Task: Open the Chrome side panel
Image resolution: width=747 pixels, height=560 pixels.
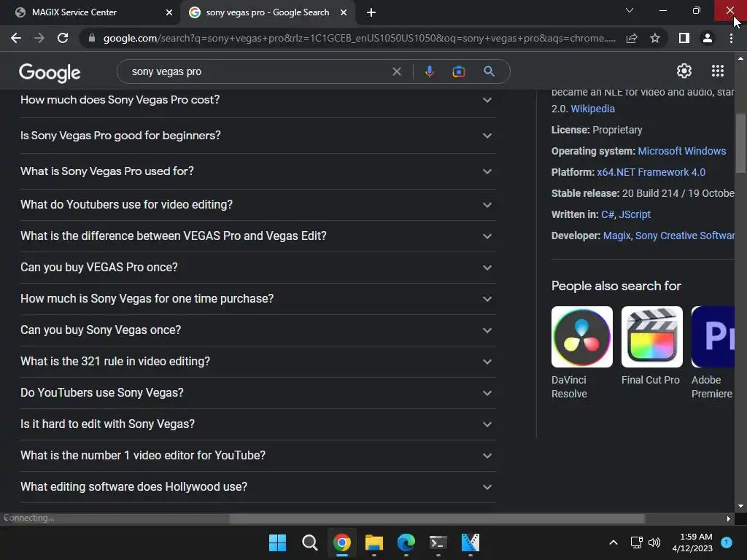Action: click(684, 38)
